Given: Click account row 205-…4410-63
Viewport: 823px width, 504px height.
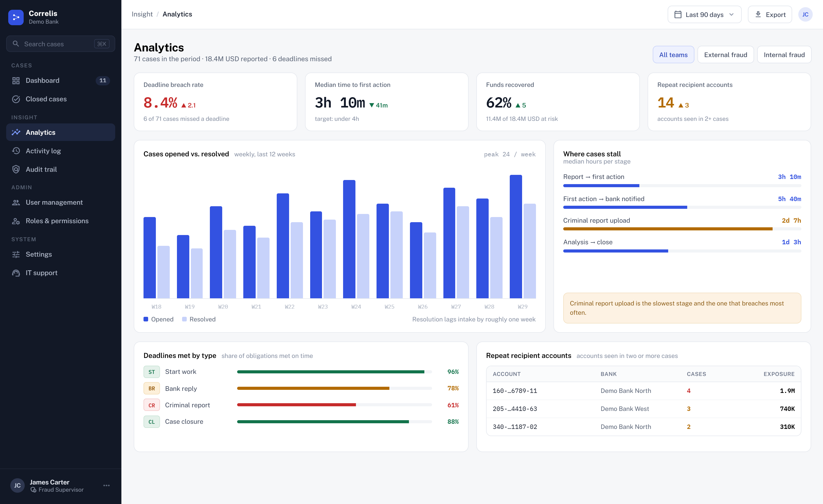Looking at the screenshot, I should pos(644,409).
